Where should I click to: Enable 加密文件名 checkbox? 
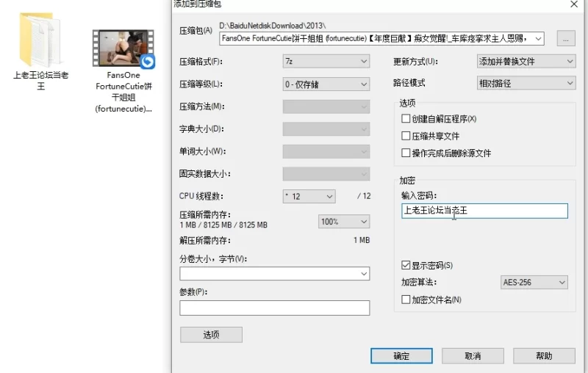[406, 300]
